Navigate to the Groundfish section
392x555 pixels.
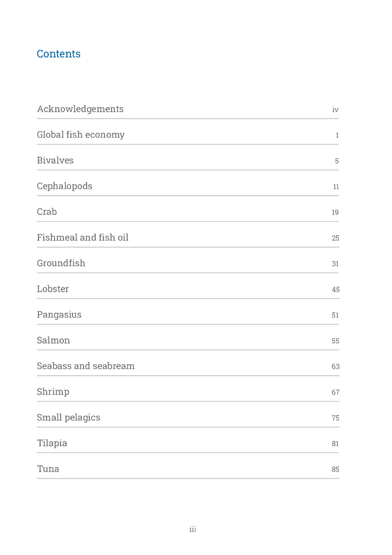(61, 263)
